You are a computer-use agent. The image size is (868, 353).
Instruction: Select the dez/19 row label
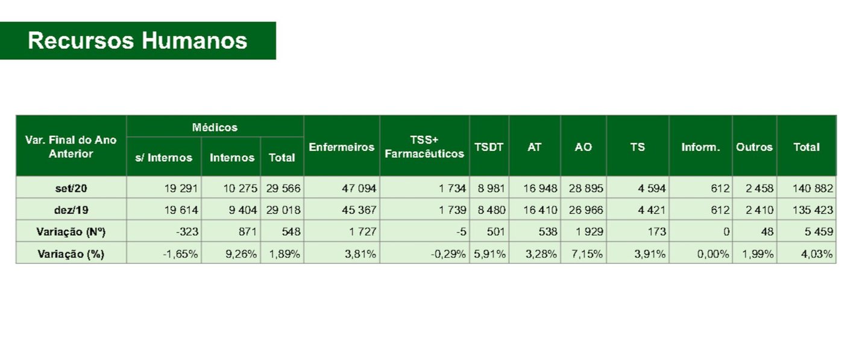[x=71, y=210]
